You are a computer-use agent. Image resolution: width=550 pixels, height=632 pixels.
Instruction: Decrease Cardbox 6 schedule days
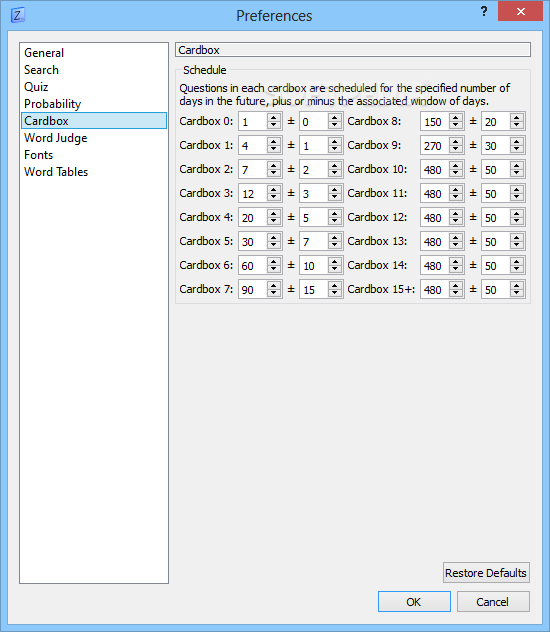tap(274, 269)
